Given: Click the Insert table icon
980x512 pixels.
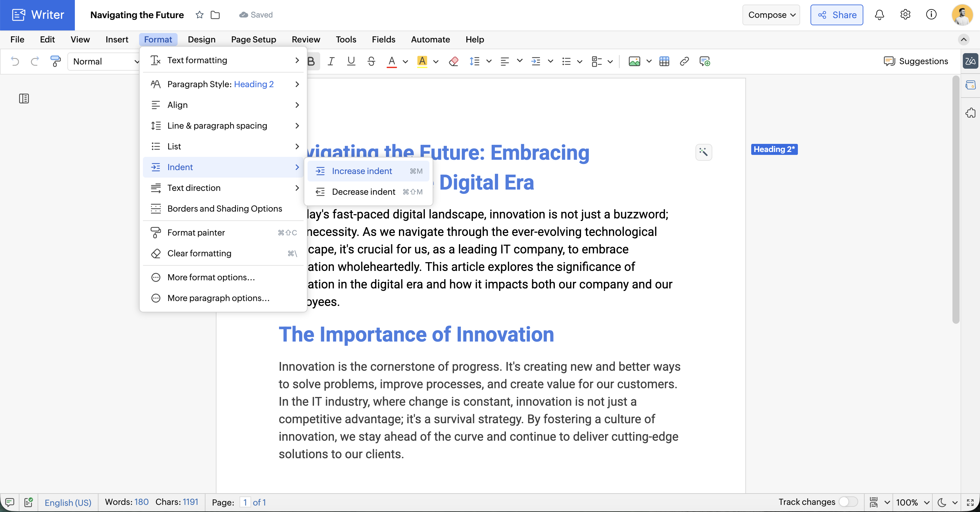Looking at the screenshot, I should [664, 61].
